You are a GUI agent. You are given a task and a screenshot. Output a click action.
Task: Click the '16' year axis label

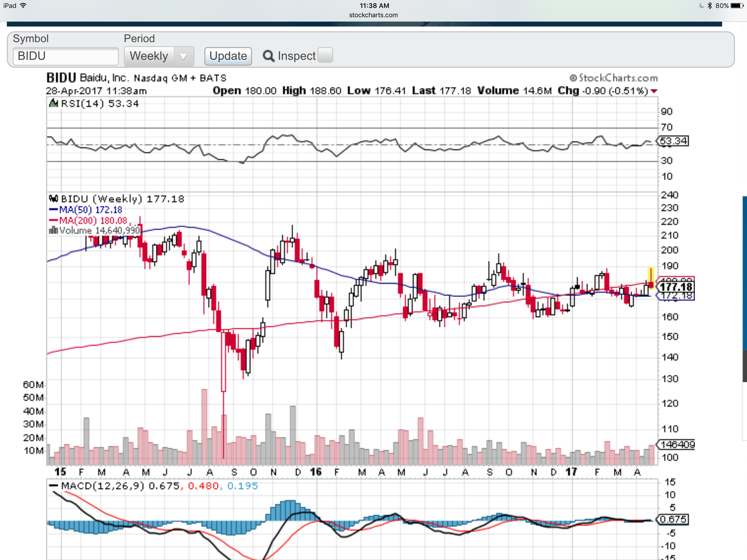point(316,472)
